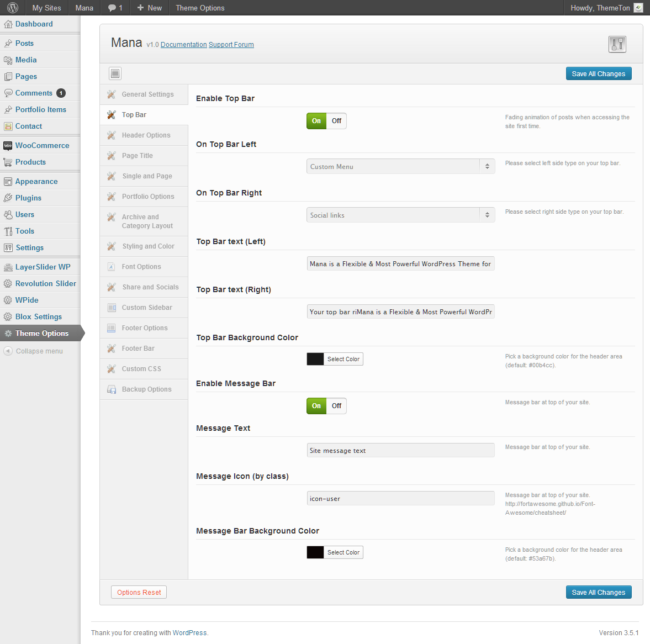
Task: Set Enable Message Bar to On
Action: 316,406
